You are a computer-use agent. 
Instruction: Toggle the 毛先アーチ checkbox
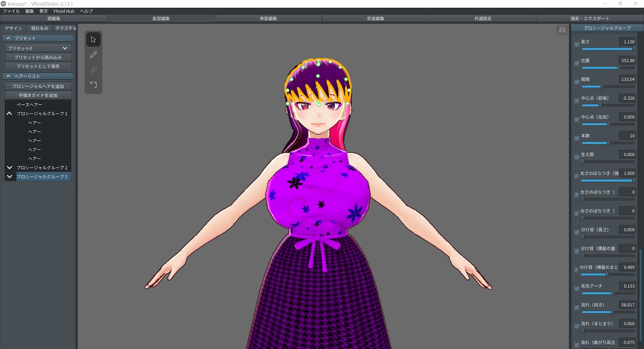[576, 289]
